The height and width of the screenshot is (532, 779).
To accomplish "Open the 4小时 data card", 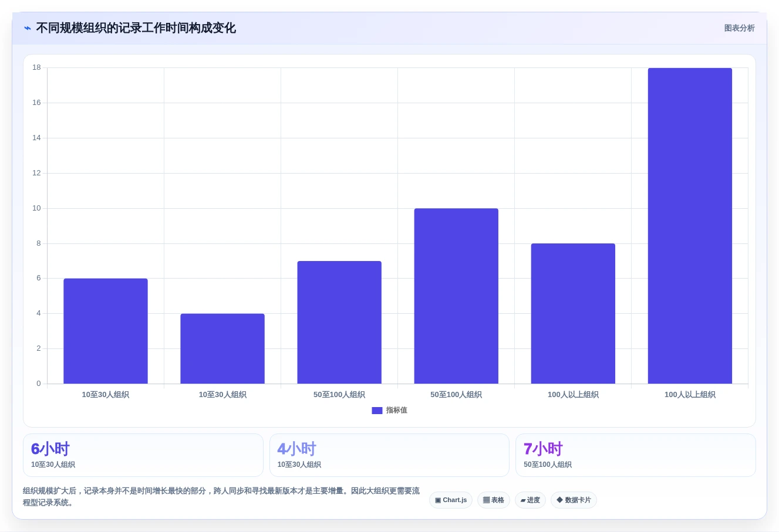I will pos(389,455).
